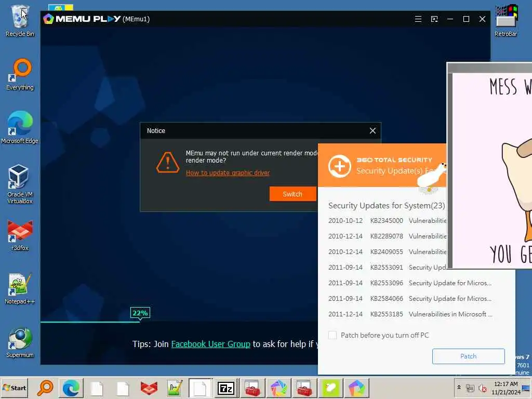Image resolution: width=532 pixels, height=399 pixels.
Task: Click 'Security Updates for System(23)' heading
Action: tap(387, 206)
